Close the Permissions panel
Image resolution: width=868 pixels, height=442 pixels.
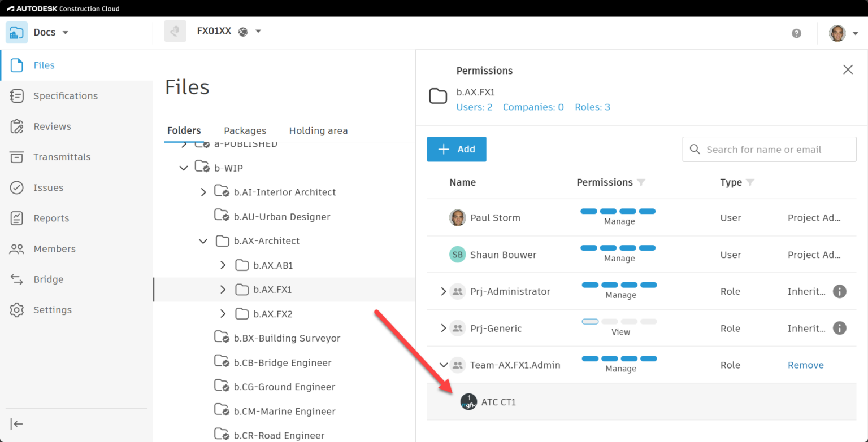848,69
